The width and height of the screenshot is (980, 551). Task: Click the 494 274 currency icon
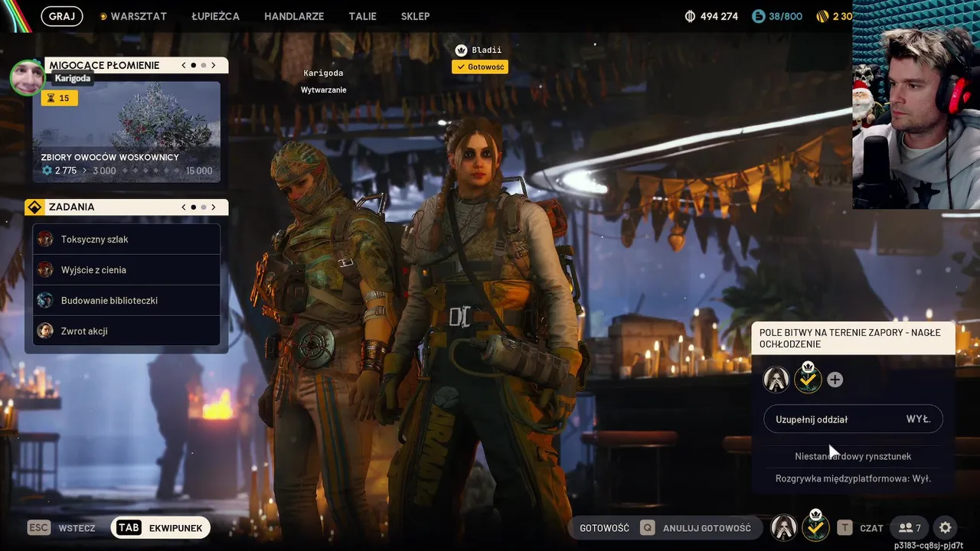(x=690, y=16)
